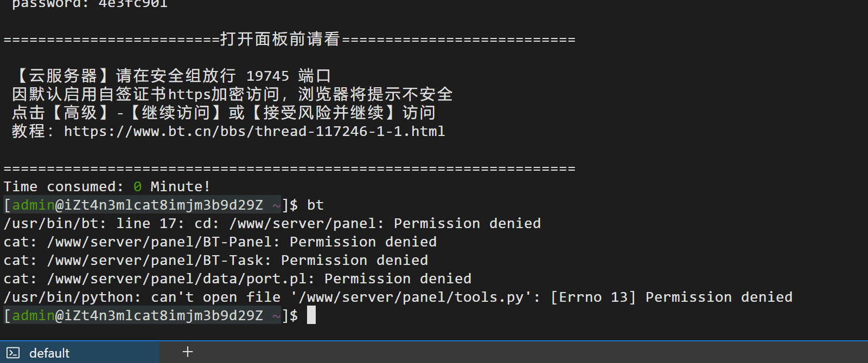
Task: Click the port number 19745
Action: pyautogui.click(x=267, y=76)
